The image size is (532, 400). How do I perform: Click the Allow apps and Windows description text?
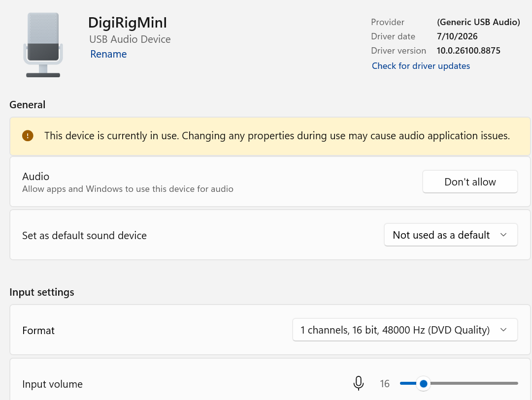click(128, 189)
